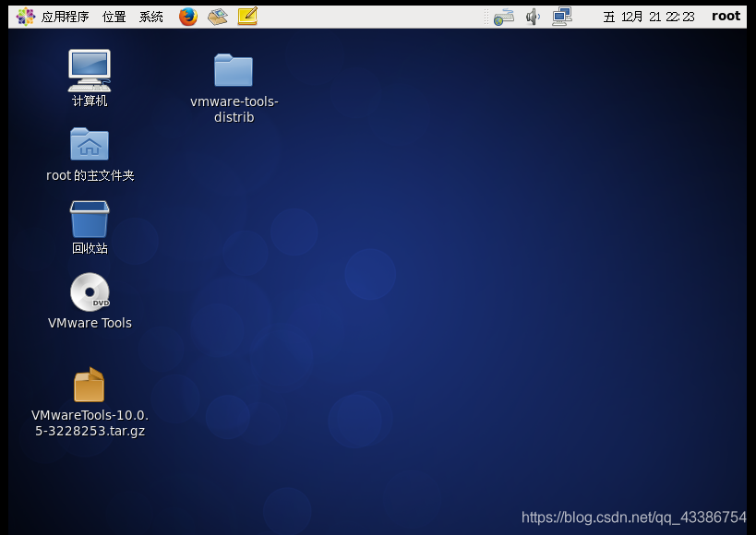756x535 pixels.
Task: Click the 回收站 label text
Action: (x=90, y=248)
